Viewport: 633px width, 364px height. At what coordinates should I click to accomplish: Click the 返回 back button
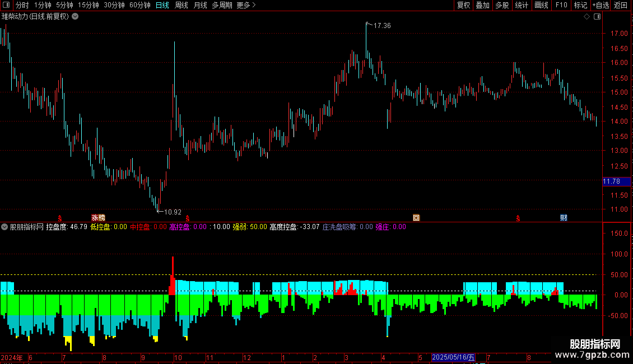click(621, 5)
